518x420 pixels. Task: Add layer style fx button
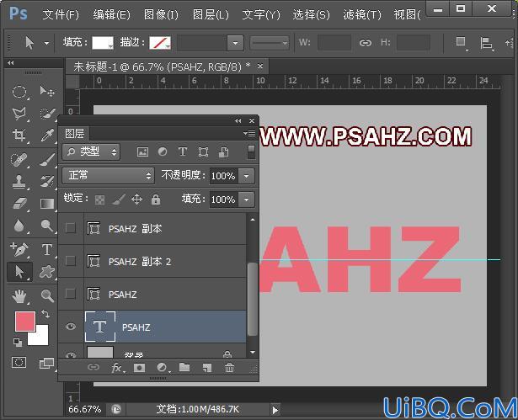tap(117, 368)
